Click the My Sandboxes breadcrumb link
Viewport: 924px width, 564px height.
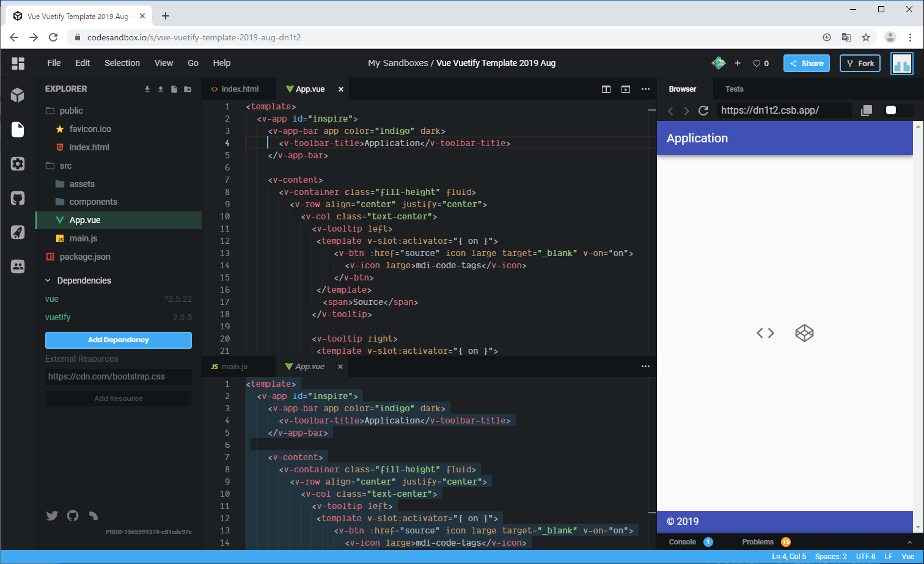click(x=398, y=63)
